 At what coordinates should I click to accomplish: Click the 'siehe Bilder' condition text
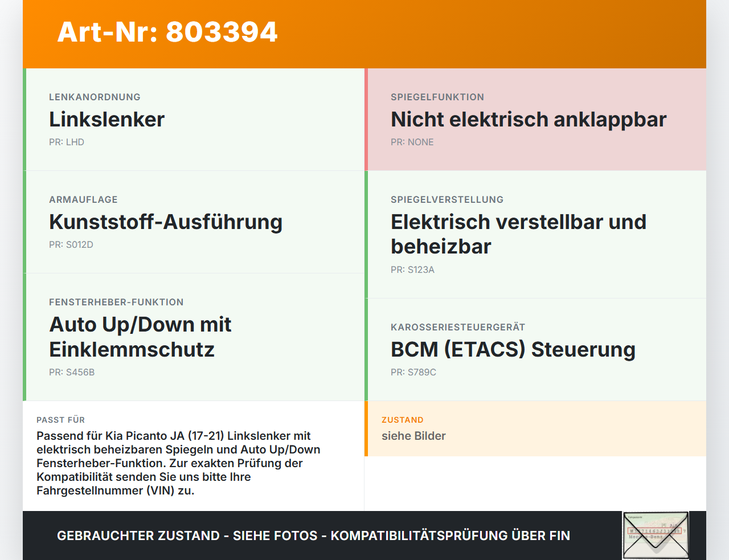pyautogui.click(x=413, y=436)
